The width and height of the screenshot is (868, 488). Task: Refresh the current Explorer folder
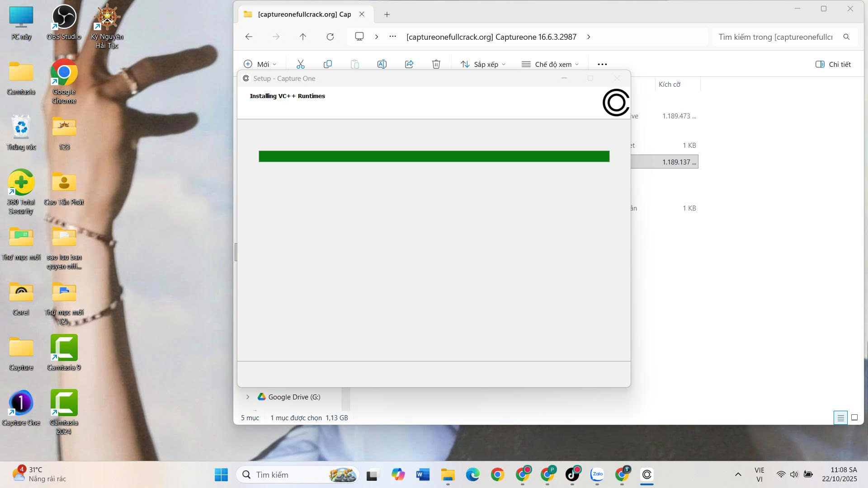click(330, 37)
